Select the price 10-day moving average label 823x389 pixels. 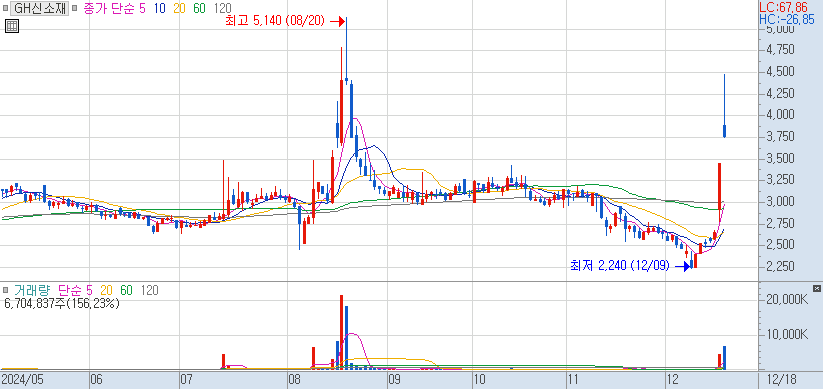coord(160,8)
